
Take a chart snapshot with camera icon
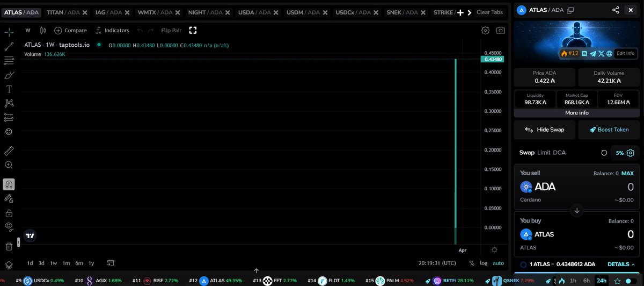click(501, 31)
